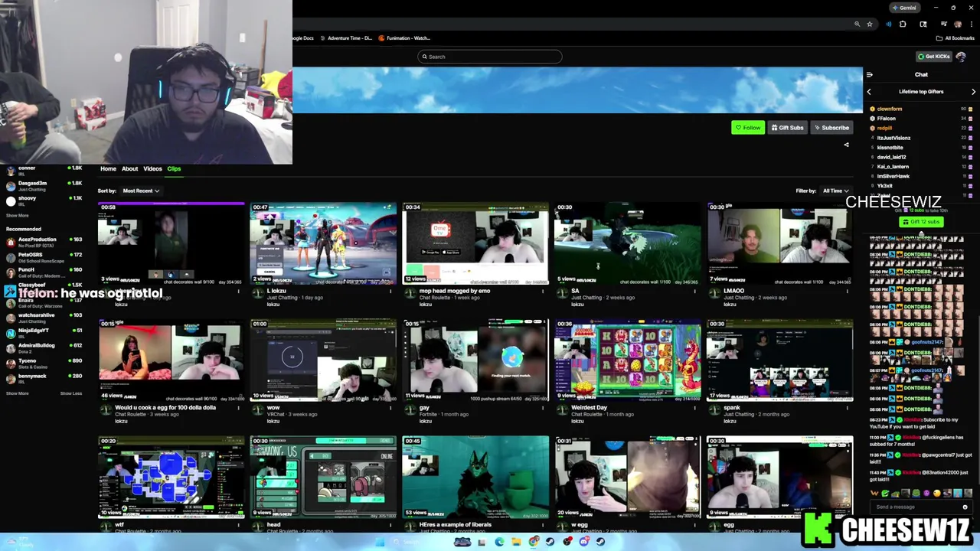Viewport: 980px width, 551px height.
Task: Click the Kick search field
Action: coord(490,57)
